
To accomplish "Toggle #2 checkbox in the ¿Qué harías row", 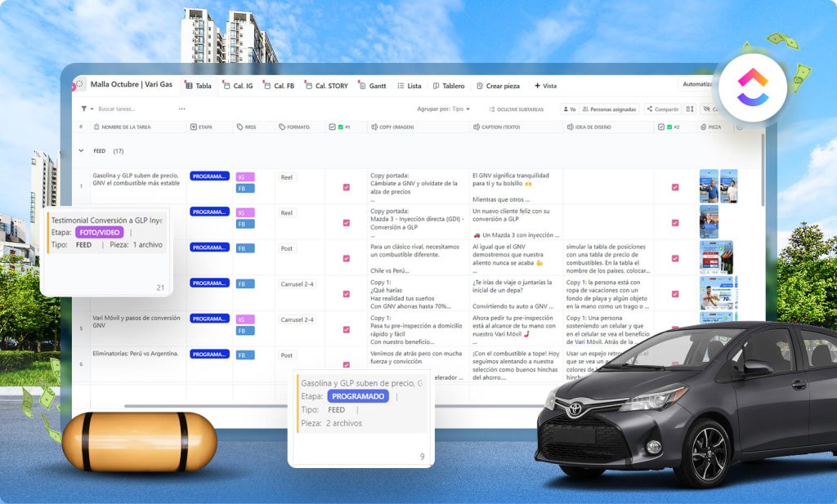I will [675, 294].
